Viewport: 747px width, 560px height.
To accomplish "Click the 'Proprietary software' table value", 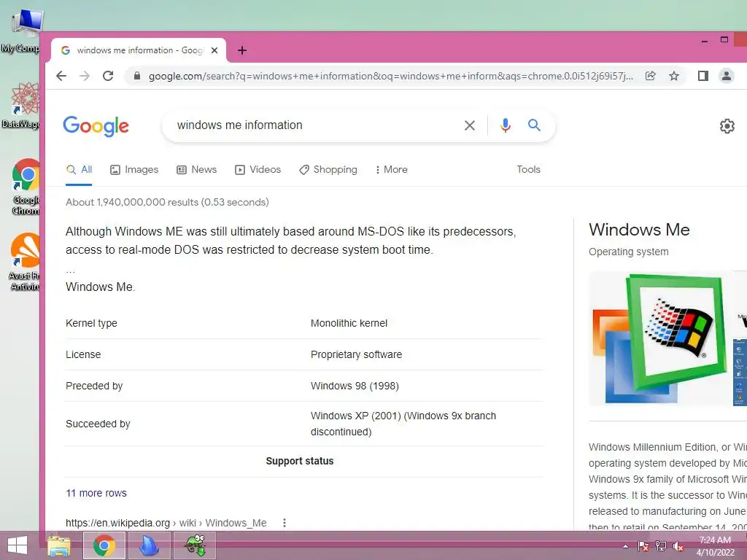I will click(x=356, y=355).
